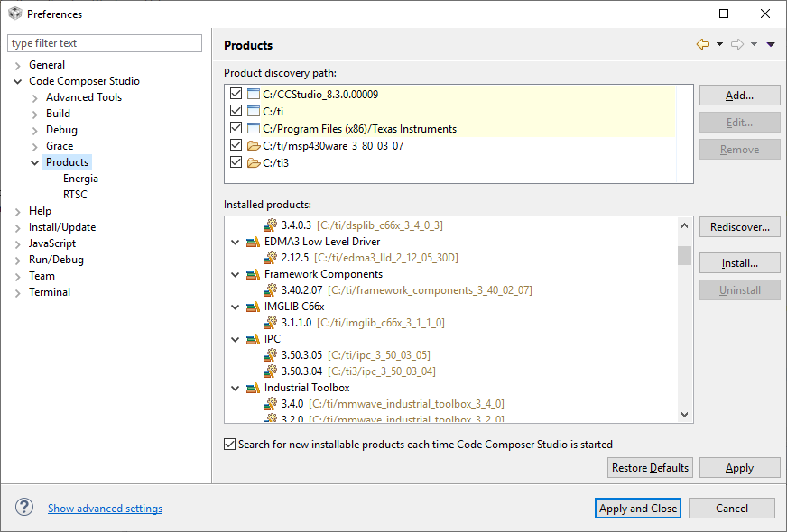Uncheck the C:/CCStudio_8.3.0.00009 path checkbox
This screenshot has height=532, width=787.
(236, 95)
